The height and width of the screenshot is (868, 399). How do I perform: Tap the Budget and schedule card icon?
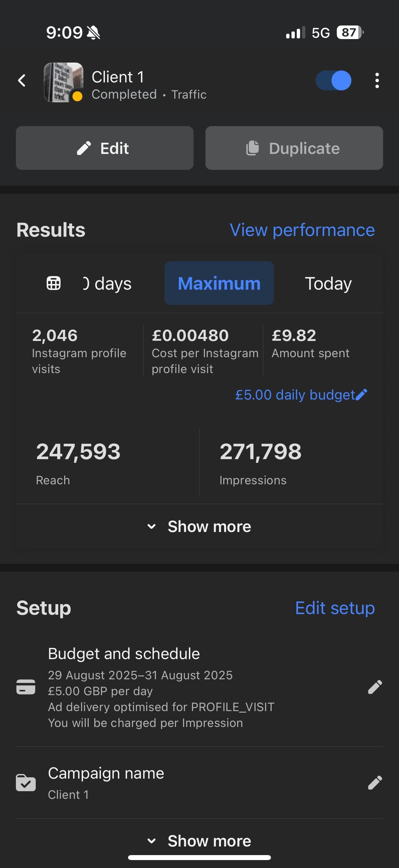[26, 687]
